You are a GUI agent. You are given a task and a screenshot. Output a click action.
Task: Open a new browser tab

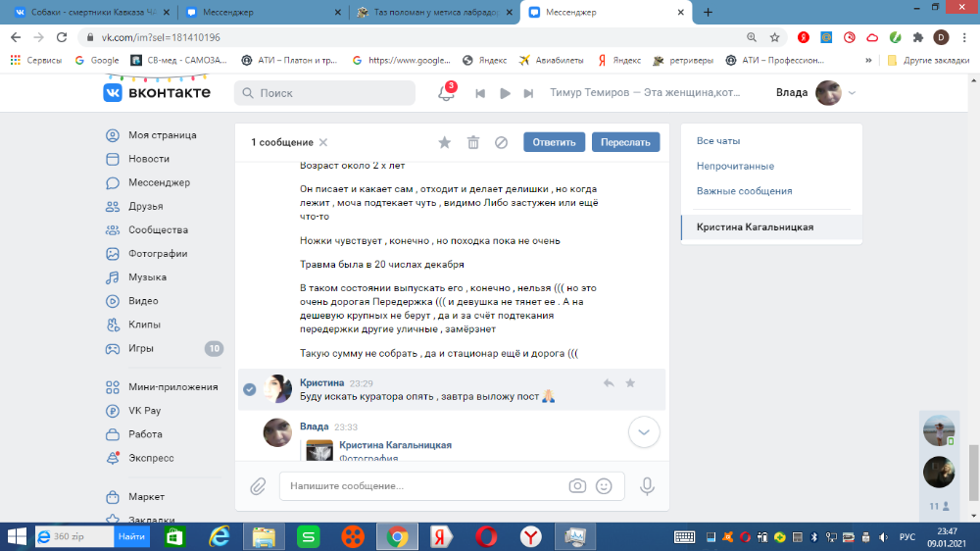(x=708, y=13)
